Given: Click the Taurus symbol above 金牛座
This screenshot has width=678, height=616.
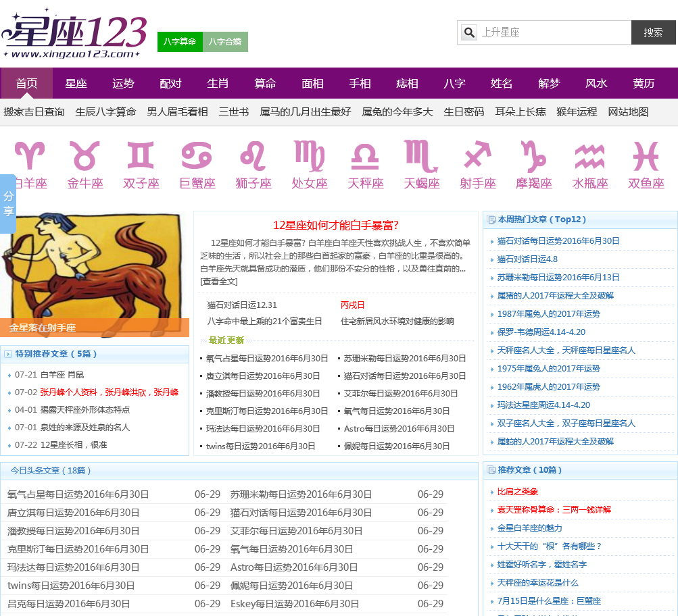Looking at the screenshot, I should (84, 155).
